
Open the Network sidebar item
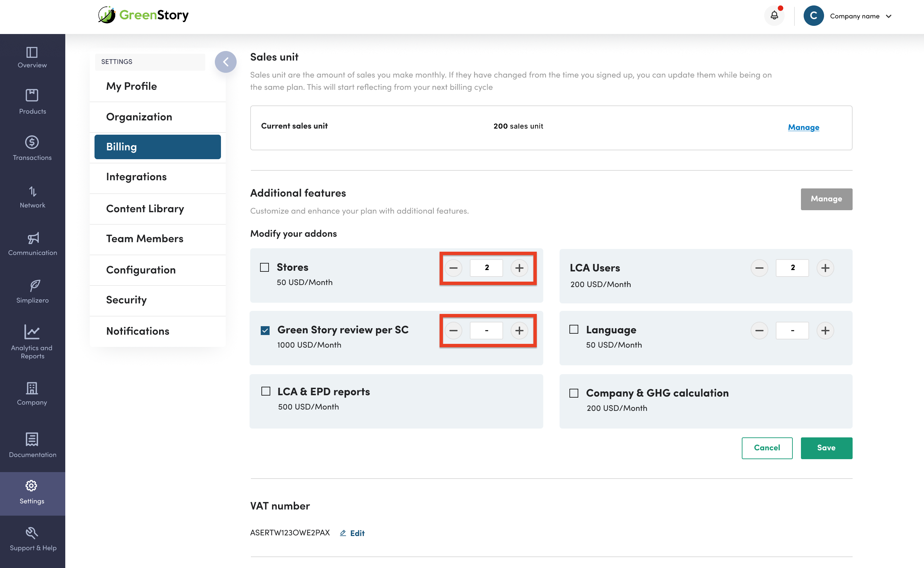click(32, 197)
